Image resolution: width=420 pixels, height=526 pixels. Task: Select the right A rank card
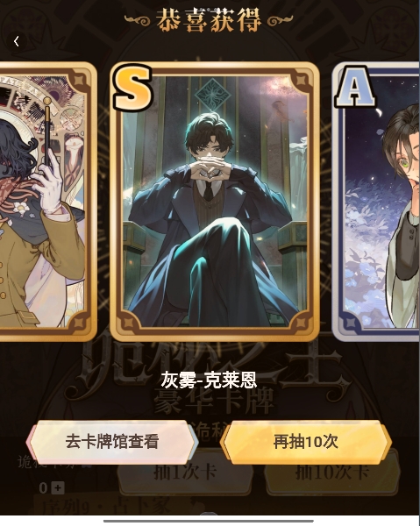click(x=375, y=202)
